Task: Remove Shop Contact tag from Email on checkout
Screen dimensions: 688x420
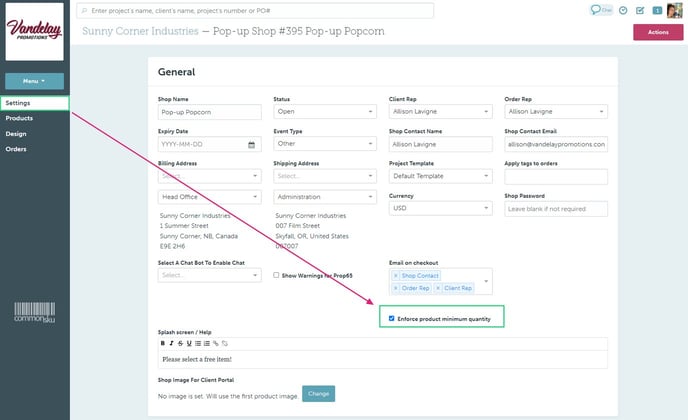Action: coord(396,275)
